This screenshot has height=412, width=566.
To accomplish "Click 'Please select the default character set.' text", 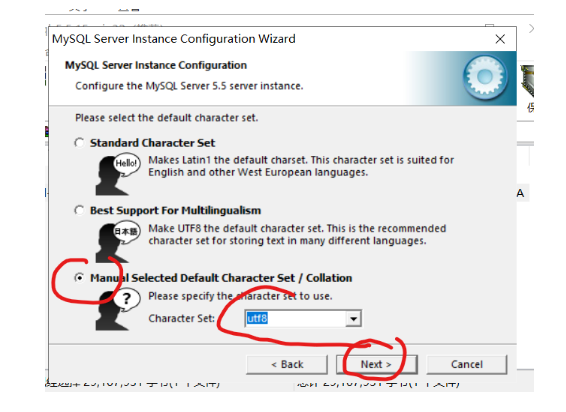I will tap(166, 118).
